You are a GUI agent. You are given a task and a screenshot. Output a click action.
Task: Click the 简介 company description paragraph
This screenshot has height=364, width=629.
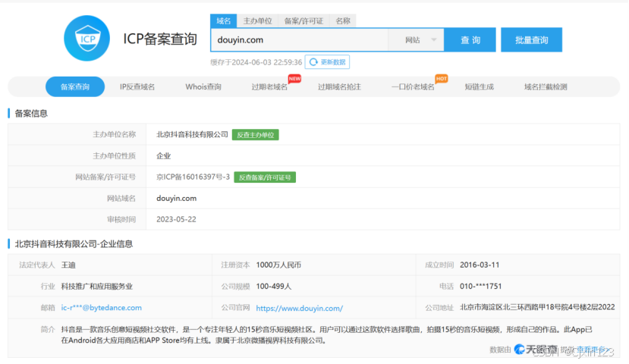326,334
